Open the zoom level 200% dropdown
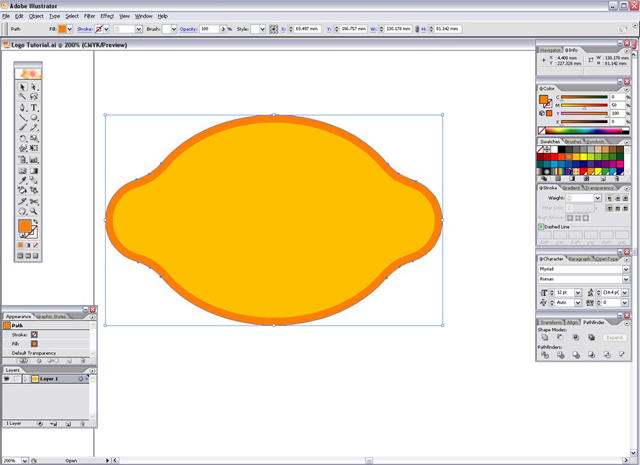Screen dimensions: 640x465 25,461
